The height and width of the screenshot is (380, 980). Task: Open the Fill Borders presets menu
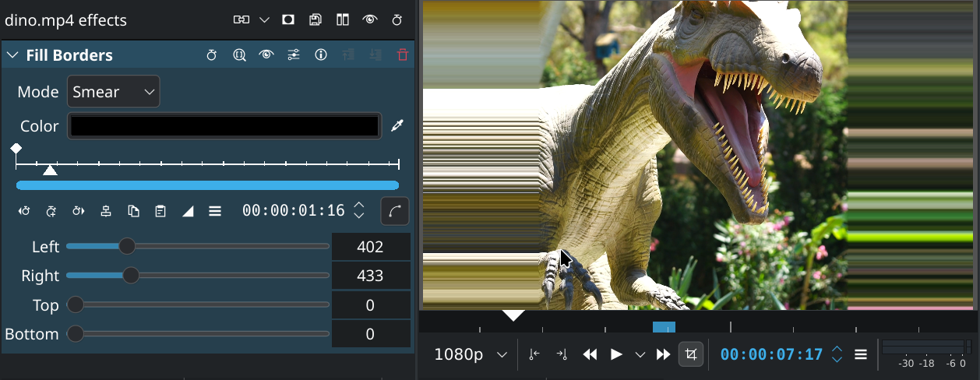[x=294, y=55]
